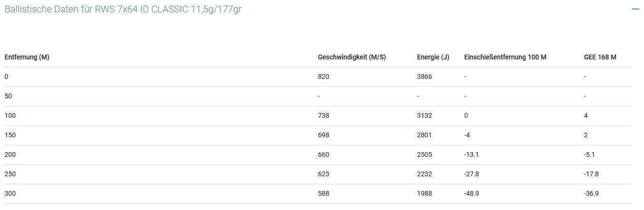Select the -27.8 drop value

coord(471,174)
